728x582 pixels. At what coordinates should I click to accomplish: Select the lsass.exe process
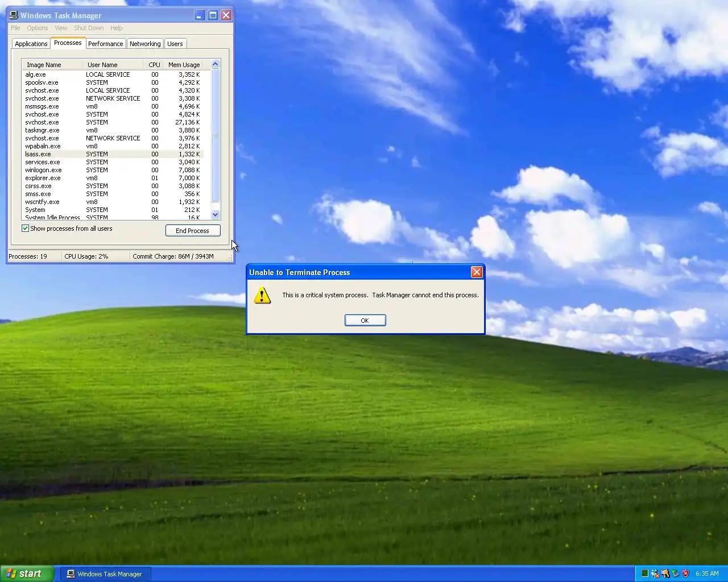pos(113,154)
